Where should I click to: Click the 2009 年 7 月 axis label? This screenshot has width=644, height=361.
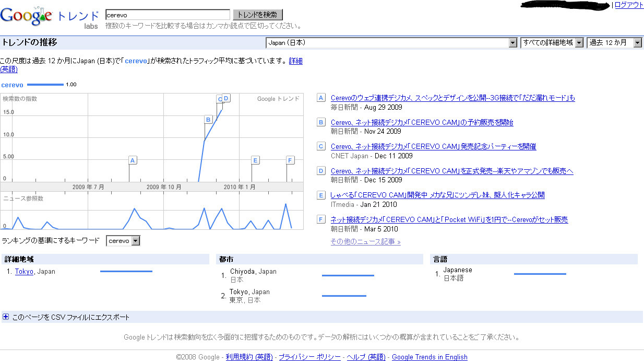88,187
